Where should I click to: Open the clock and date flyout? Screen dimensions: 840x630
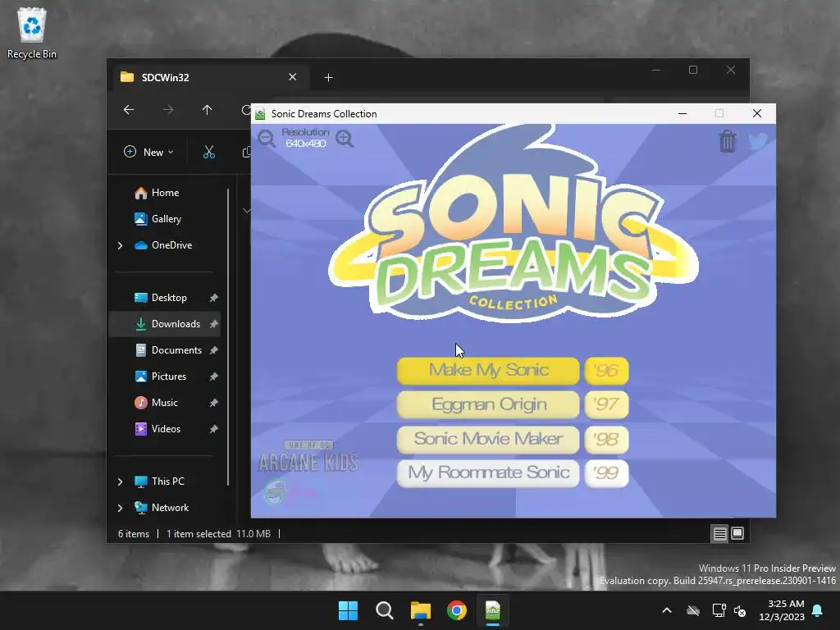782,610
